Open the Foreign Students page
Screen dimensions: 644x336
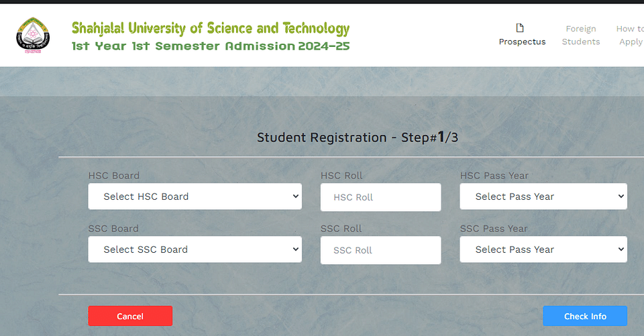click(581, 35)
